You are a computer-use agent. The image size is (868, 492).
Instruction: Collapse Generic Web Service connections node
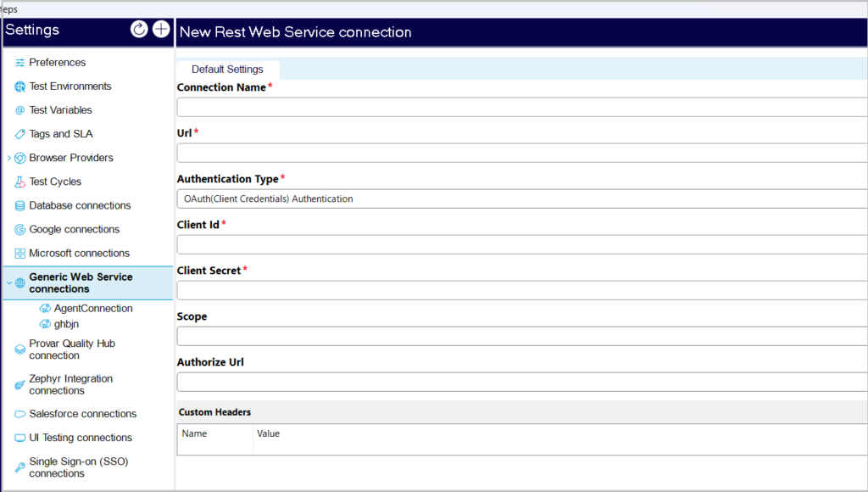8,283
